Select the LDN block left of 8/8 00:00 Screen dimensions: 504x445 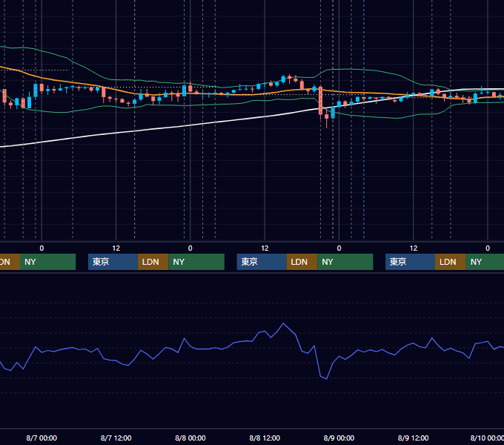click(x=153, y=262)
